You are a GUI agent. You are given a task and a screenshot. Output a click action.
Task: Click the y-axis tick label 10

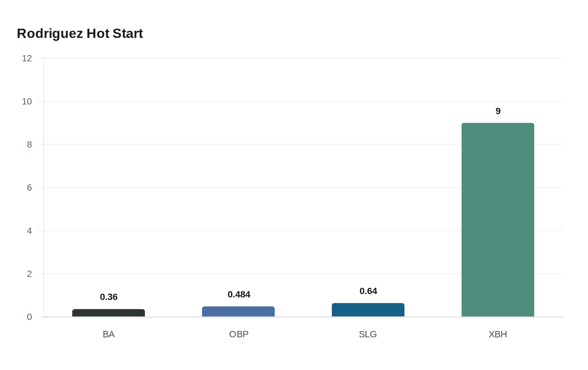pos(27,101)
